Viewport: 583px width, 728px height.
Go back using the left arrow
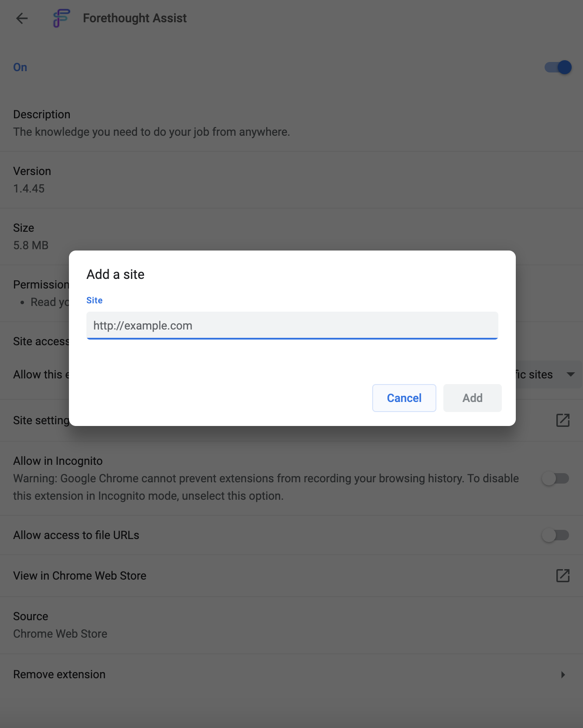click(x=22, y=18)
